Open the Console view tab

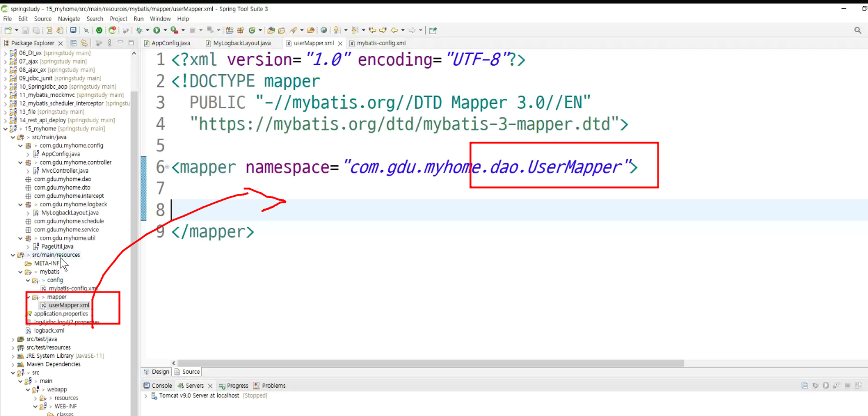click(x=158, y=386)
